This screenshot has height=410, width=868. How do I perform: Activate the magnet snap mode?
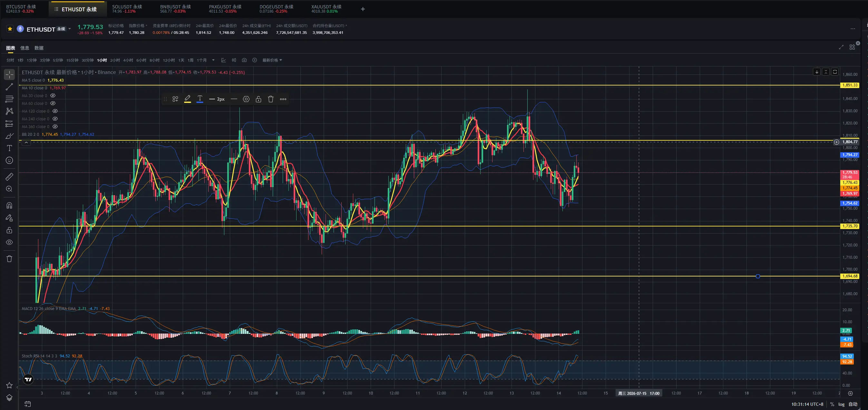[x=9, y=205]
